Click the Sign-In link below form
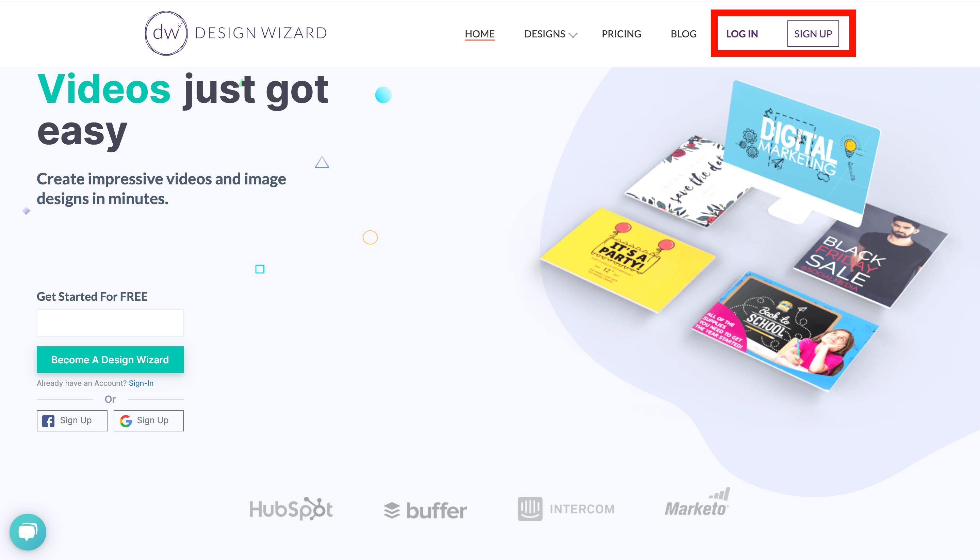The image size is (980, 560). (x=141, y=383)
